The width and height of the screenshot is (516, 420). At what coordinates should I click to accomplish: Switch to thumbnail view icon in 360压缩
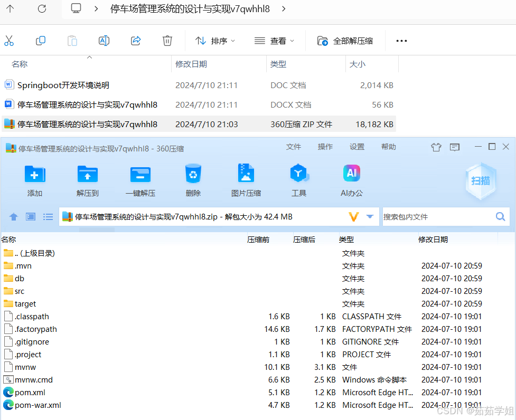click(31, 217)
